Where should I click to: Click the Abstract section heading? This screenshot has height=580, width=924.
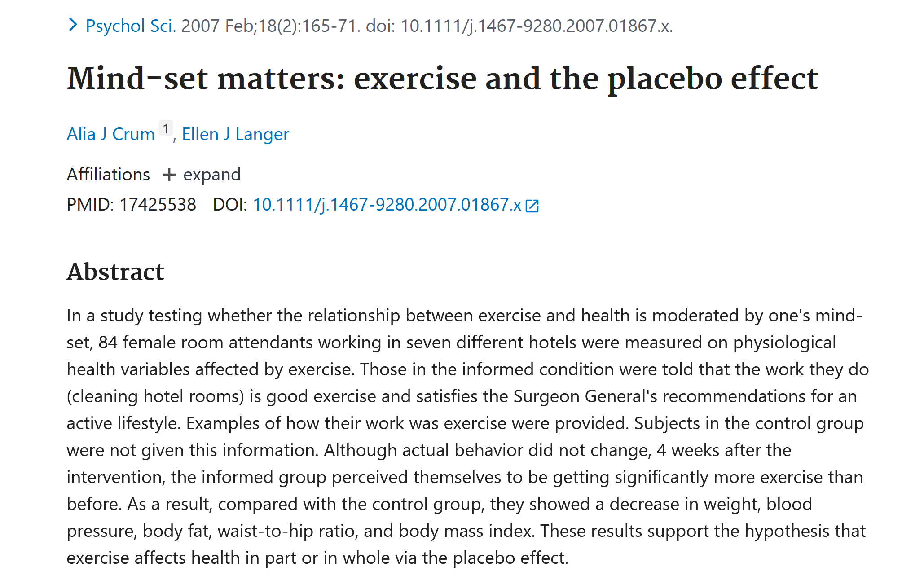click(x=115, y=272)
